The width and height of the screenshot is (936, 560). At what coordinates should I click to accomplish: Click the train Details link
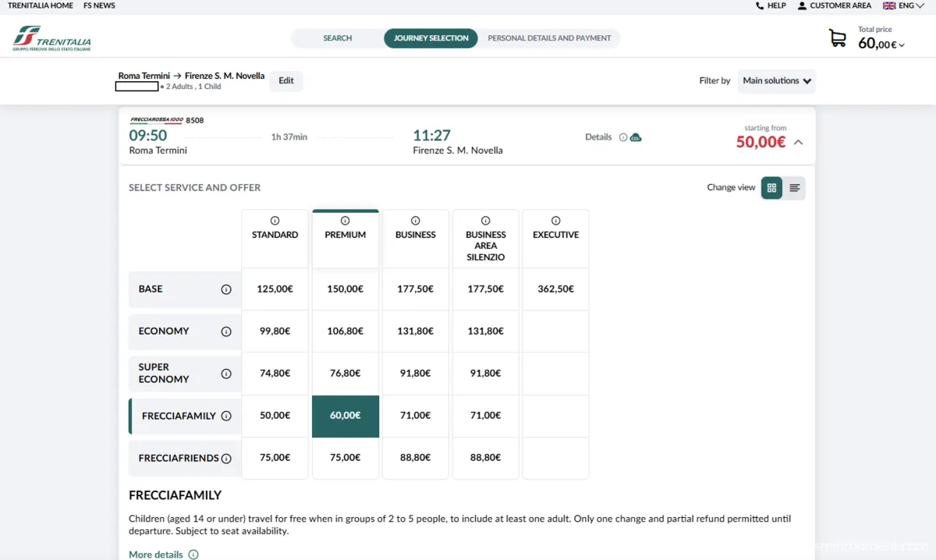[x=598, y=137]
